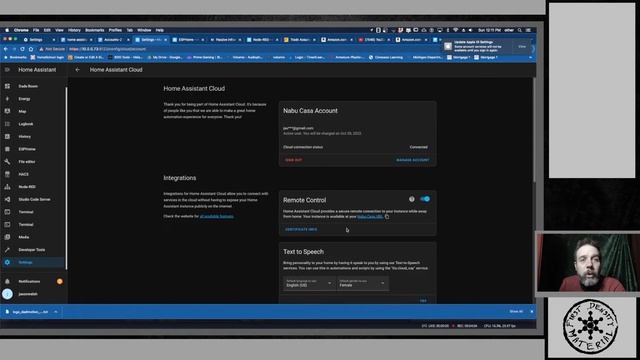The height and width of the screenshot is (360, 640).
Task: Open the Nabu Casa URL link
Action: click(370, 217)
